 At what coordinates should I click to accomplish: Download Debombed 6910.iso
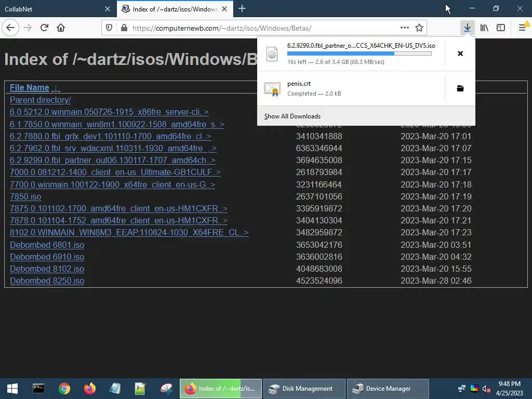tap(47, 257)
